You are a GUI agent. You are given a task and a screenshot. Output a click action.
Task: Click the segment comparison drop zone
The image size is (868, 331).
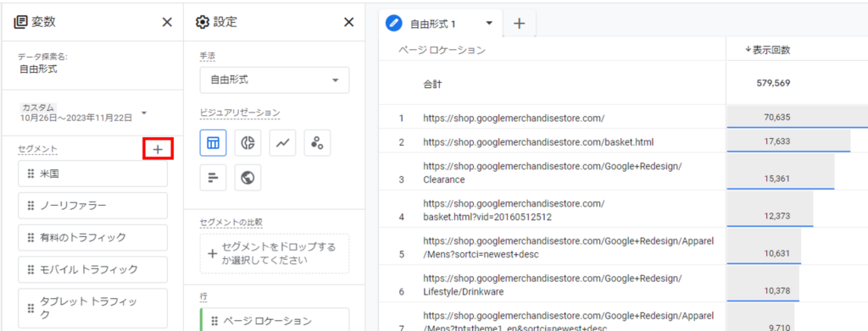tap(275, 253)
